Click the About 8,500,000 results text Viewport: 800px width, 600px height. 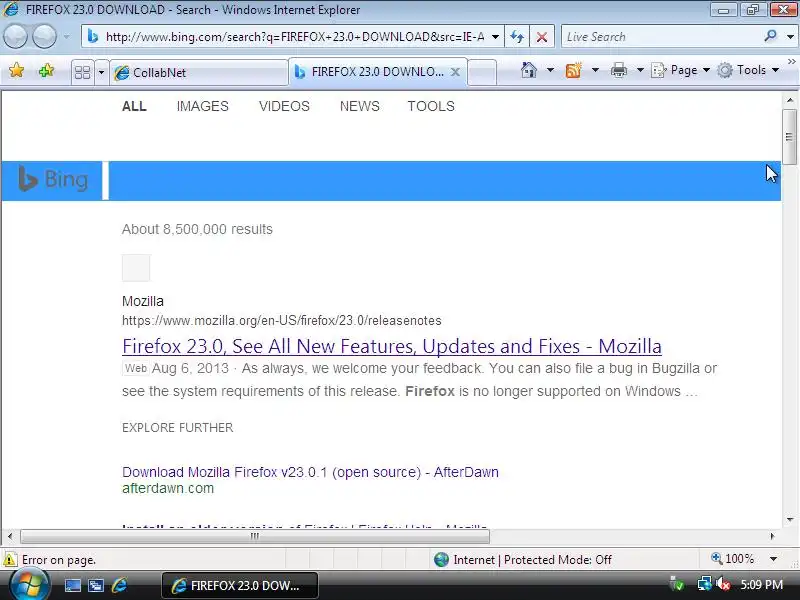tap(197, 229)
